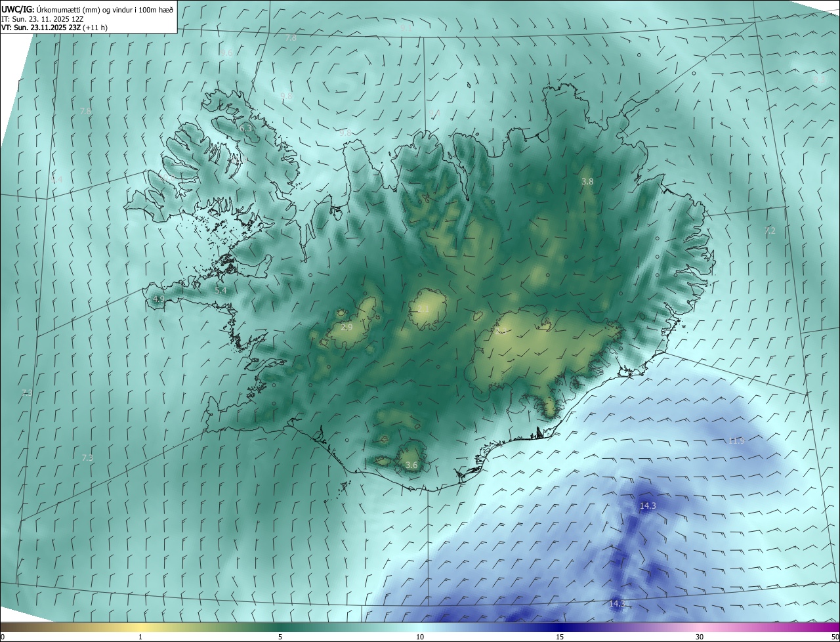The height and width of the screenshot is (642, 840).
Task: Select the colorbar tick label 10
Action: click(420, 637)
